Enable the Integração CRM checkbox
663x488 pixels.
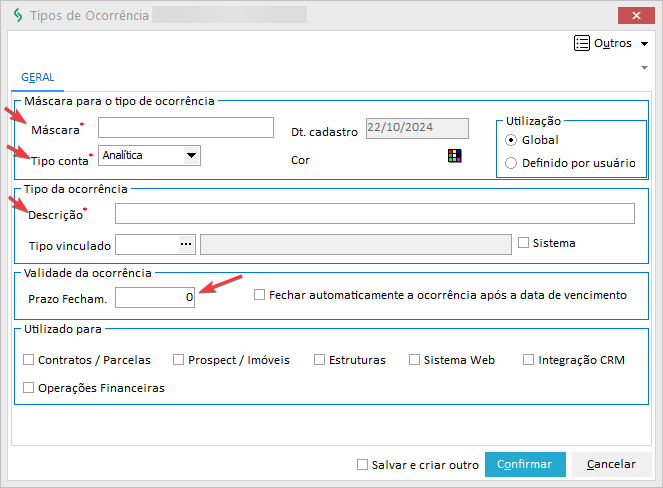528,360
